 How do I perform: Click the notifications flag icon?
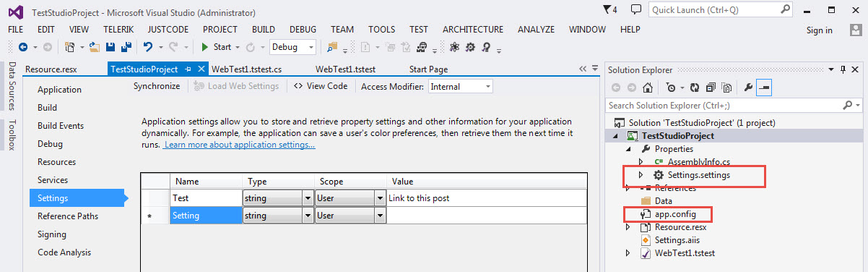(x=607, y=9)
